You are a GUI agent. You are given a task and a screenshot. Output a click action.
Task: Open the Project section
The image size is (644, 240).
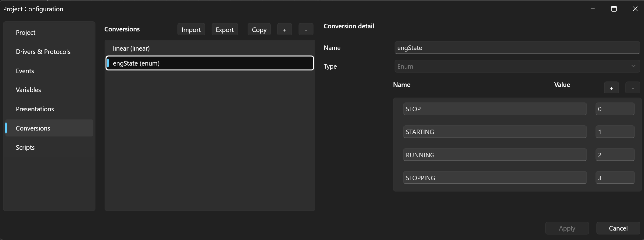(x=49, y=33)
